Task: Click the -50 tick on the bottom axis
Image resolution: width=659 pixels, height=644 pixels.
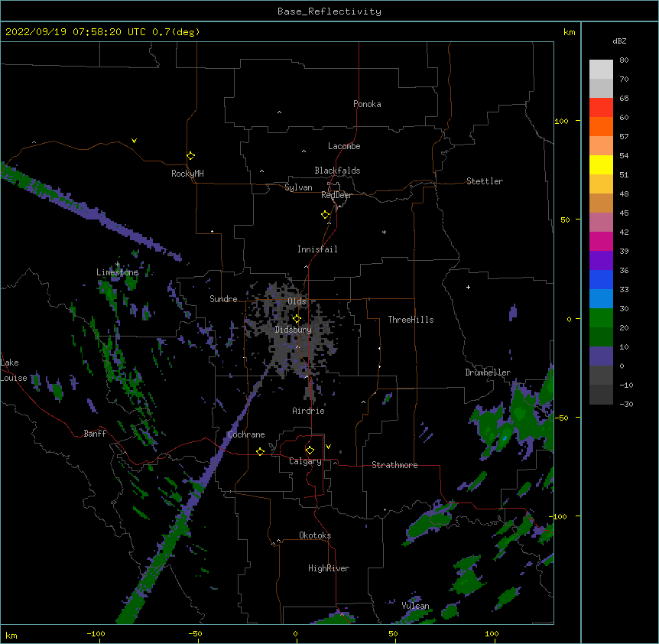Action: tap(195, 633)
